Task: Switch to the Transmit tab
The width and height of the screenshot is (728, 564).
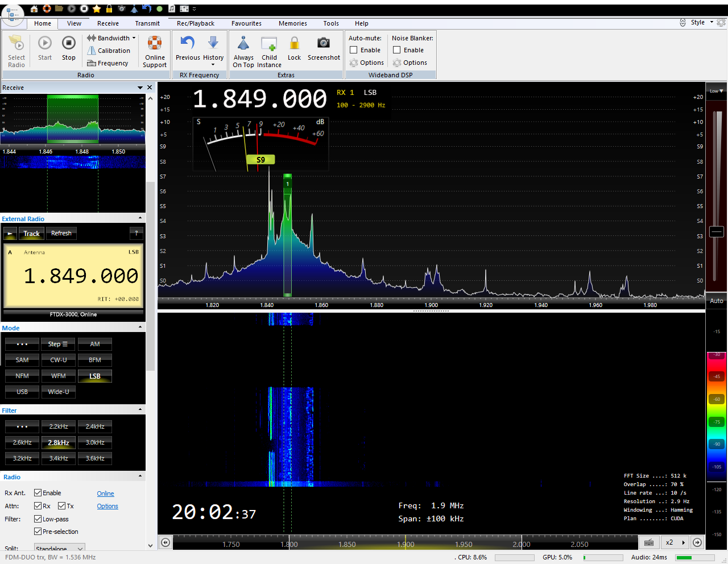Action: 147,23
